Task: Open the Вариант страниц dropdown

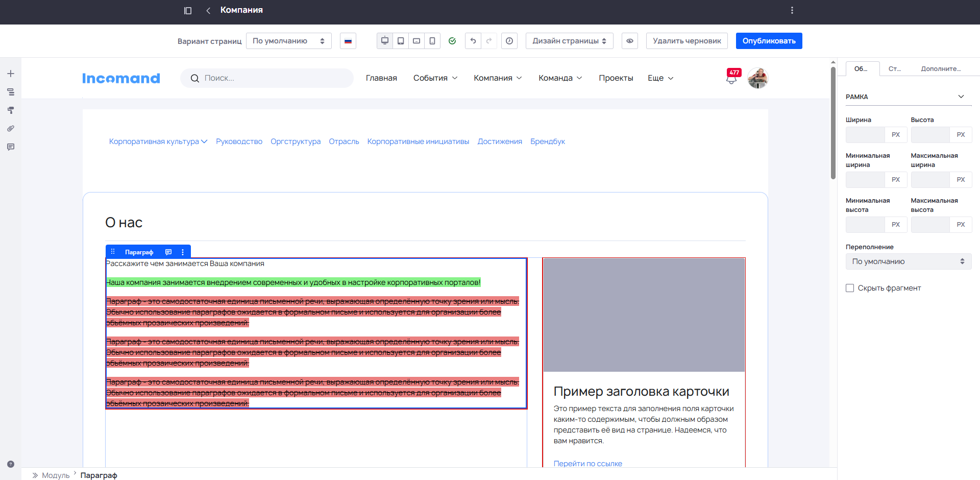Action: pos(288,41)
